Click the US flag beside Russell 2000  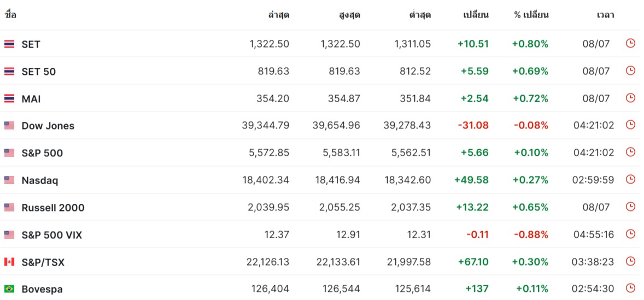(9, 208)
